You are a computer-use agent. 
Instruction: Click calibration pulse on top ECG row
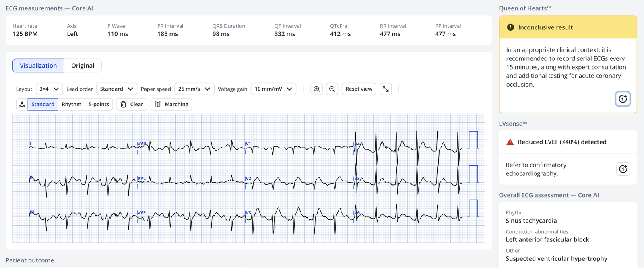pos(473,140)
